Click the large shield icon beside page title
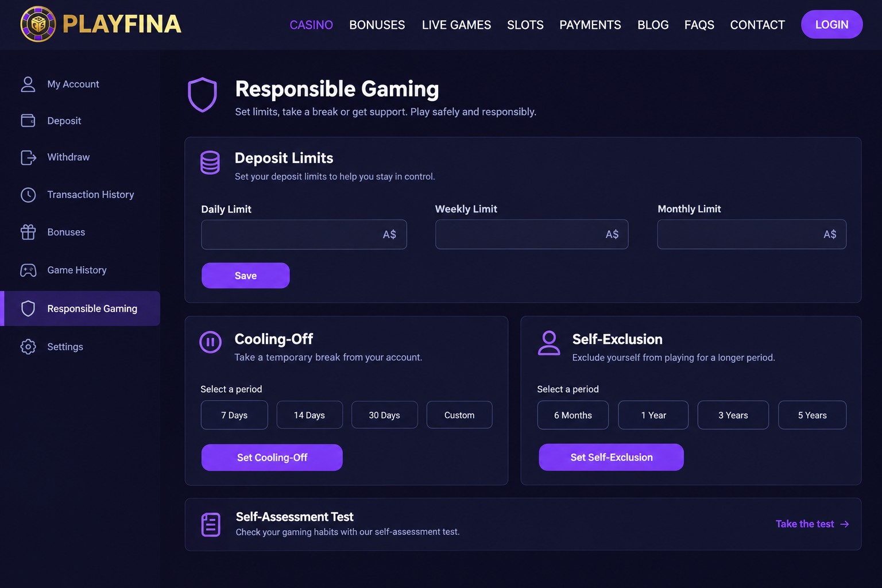This screenshot has width=882, height=588. (202, 95)
